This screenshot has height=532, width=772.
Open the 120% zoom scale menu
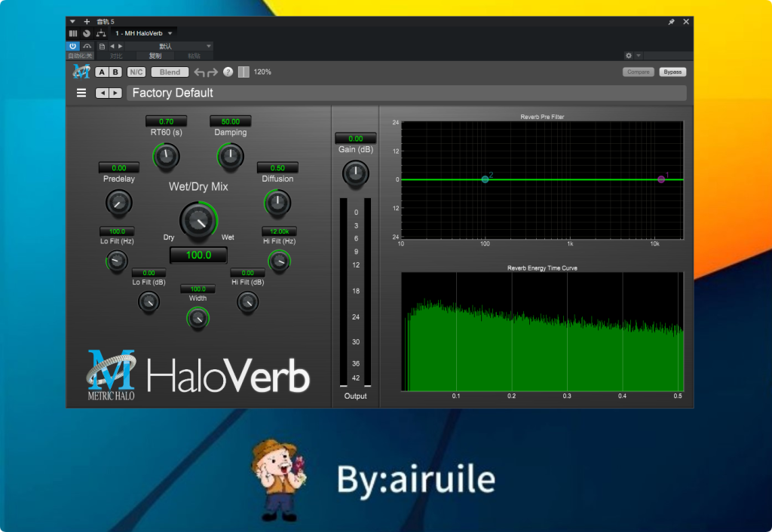262,72
